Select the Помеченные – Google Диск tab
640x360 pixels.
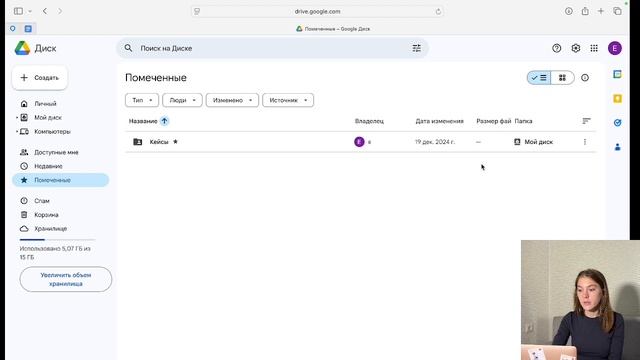(x=333, y=29)
